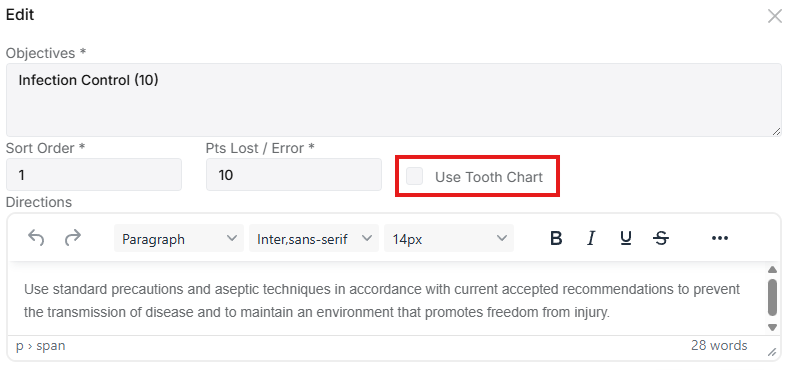Click the Pts Lost / Error field

pos(294,175)
